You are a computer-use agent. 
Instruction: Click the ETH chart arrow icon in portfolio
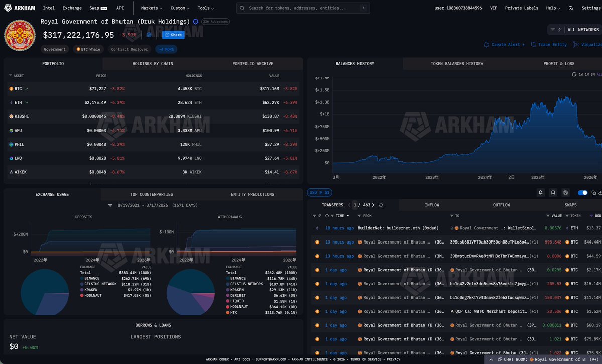coord(27,102)
